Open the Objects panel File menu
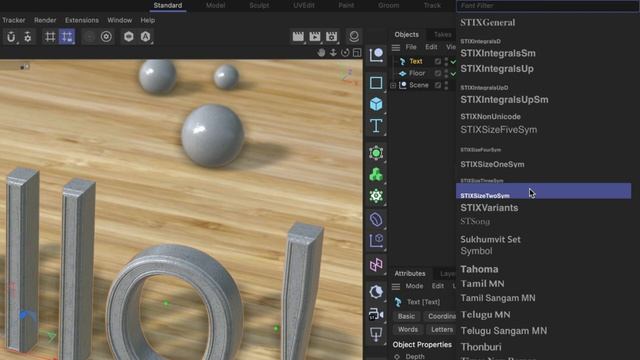This screenshot has height=360, width=640. pyautogui.click(x=411, y=47)
